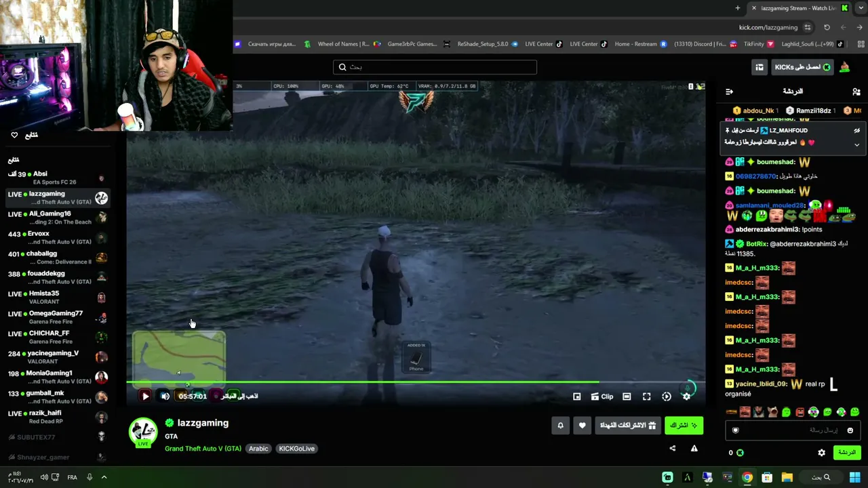Open Windows Start menu
868x488 pixels.
click(x=854, y=477)
